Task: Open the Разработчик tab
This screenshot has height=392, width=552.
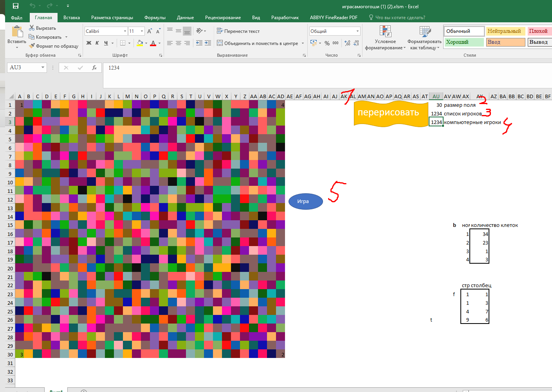Action: pos(285,18)
